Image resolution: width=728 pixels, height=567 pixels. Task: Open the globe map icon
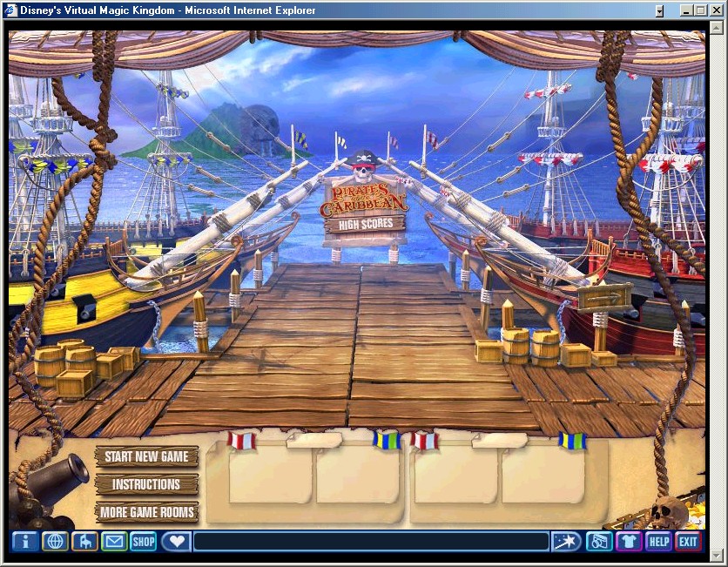pos(55,542)
